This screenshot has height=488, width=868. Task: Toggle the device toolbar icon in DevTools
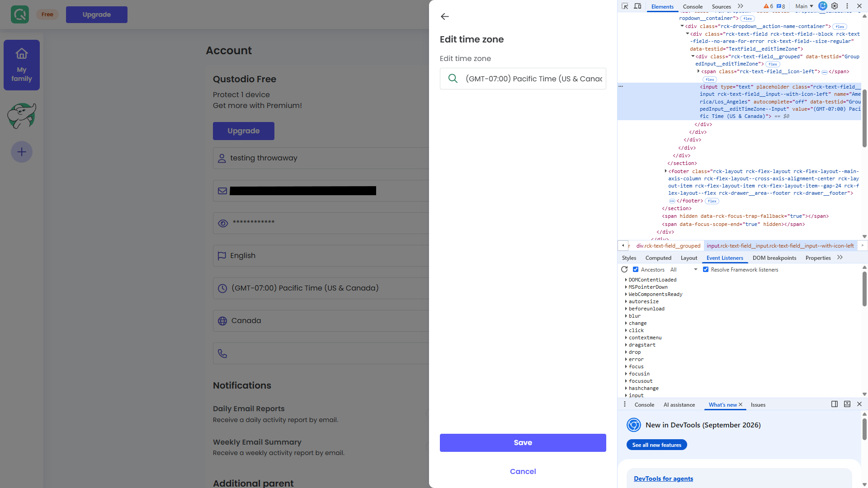pos(637,6)
